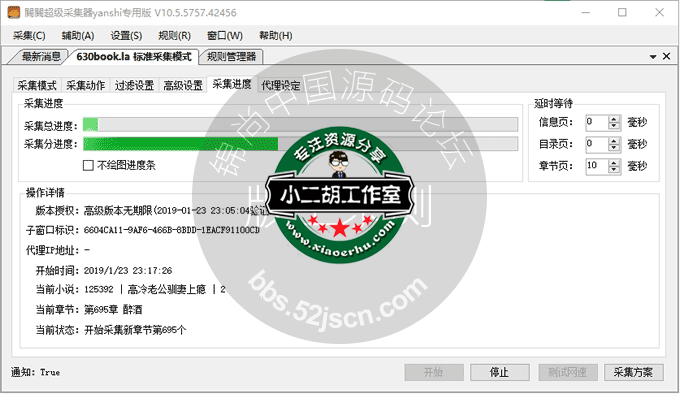The image size is (680, 394).
Task: Open the 过滤设置 settings tab
Action: pos(134,85)
